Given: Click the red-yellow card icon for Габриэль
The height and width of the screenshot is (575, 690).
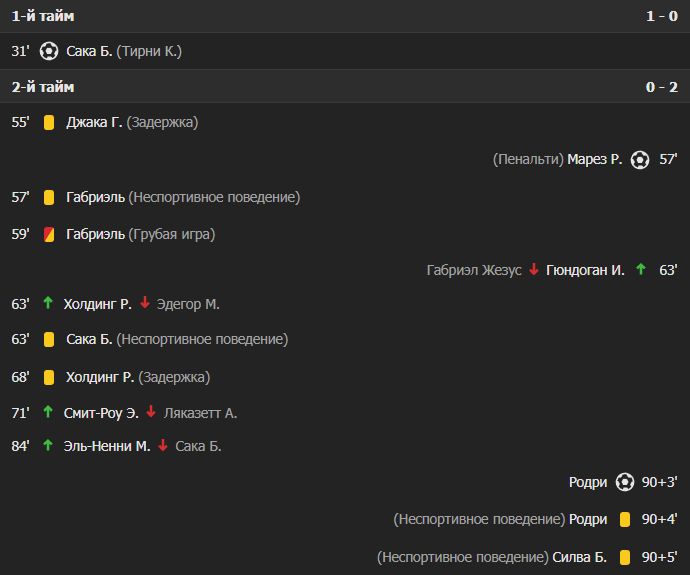Looking at the screenshot, I should pos(48,235).
